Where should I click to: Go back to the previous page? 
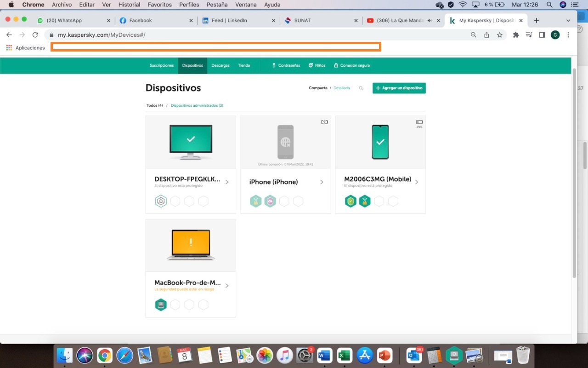coord(9,35)
